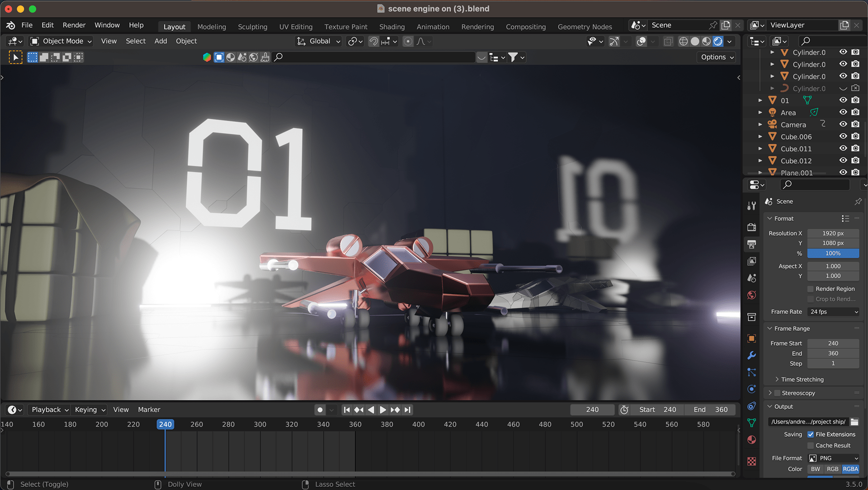This screenshot has width=868, height=490.
Task: Hide Cube.006 with eye icon
Action: 843,136
